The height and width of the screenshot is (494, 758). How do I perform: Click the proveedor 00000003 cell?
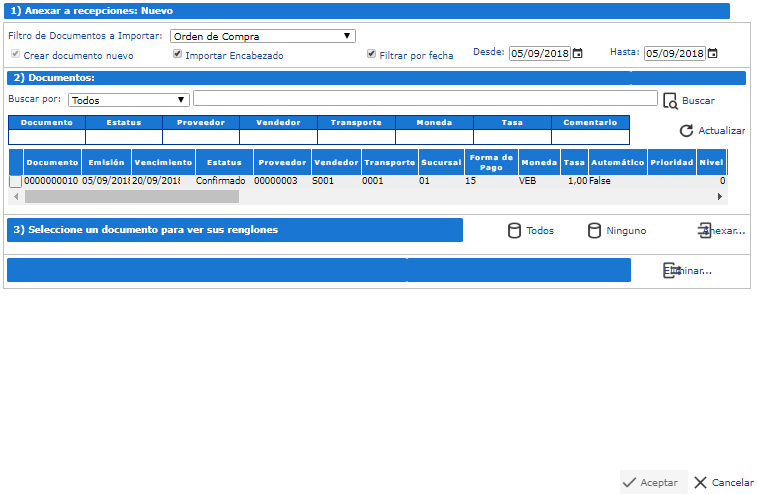click(x=276, y=181)
